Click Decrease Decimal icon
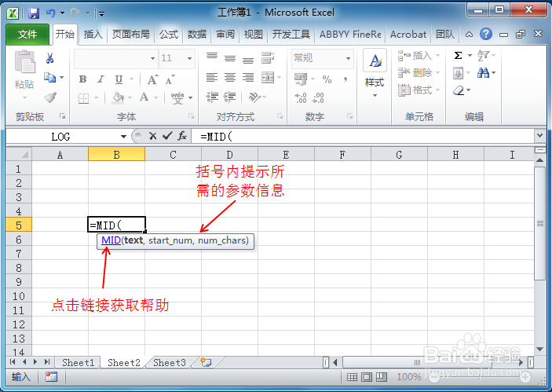Screen dimensions: 552x392 318,98
